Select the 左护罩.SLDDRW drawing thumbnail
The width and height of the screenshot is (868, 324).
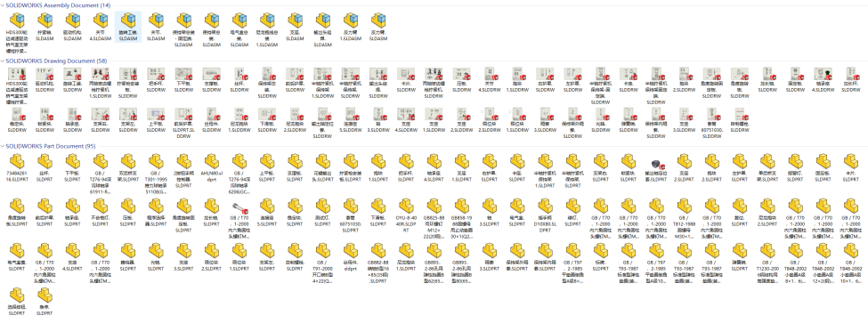[572, 75]
